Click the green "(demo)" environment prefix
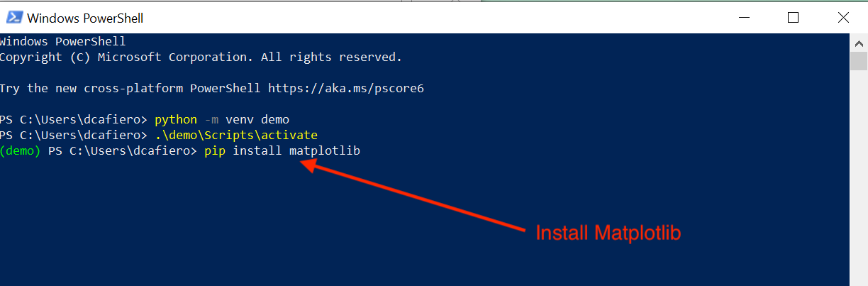The height and width of the screenshot is (286, 868). [20, 150]
